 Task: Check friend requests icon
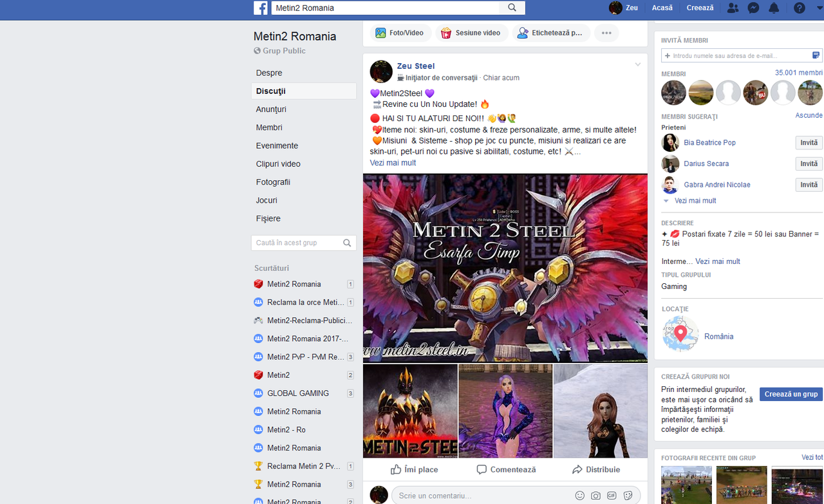click(x=733, y=8)
